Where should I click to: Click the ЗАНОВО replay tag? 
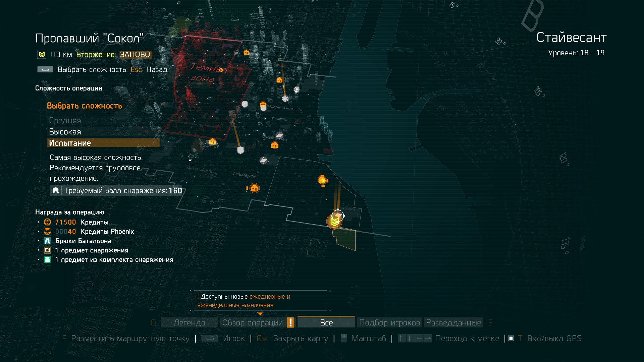(x=135, y=55)
